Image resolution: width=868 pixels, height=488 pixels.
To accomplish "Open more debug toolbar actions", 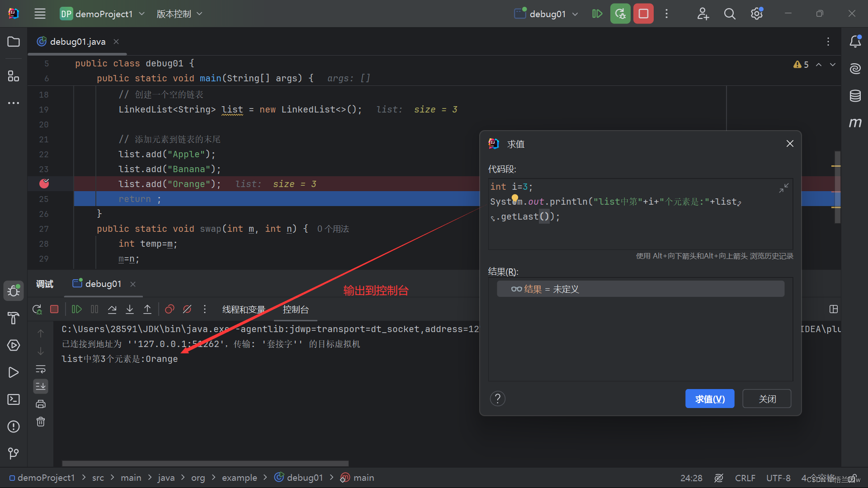I will (205, 309).
